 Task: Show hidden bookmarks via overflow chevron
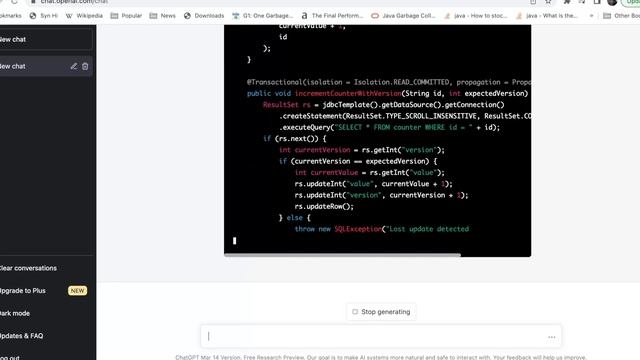pos(591,16)
